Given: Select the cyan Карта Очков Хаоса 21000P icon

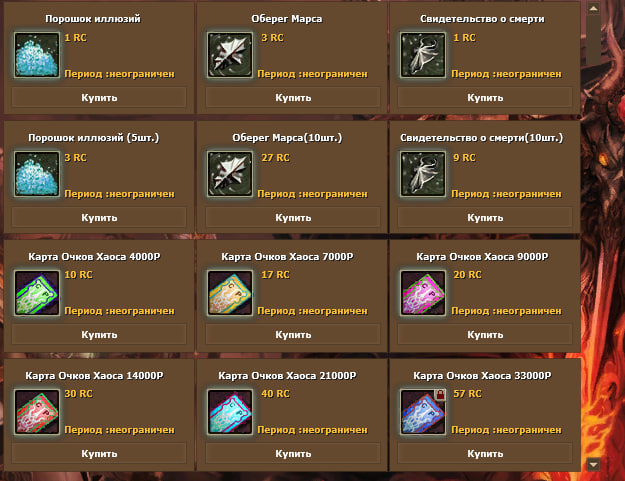Looking at the screenshot, I should pos(230,412).
